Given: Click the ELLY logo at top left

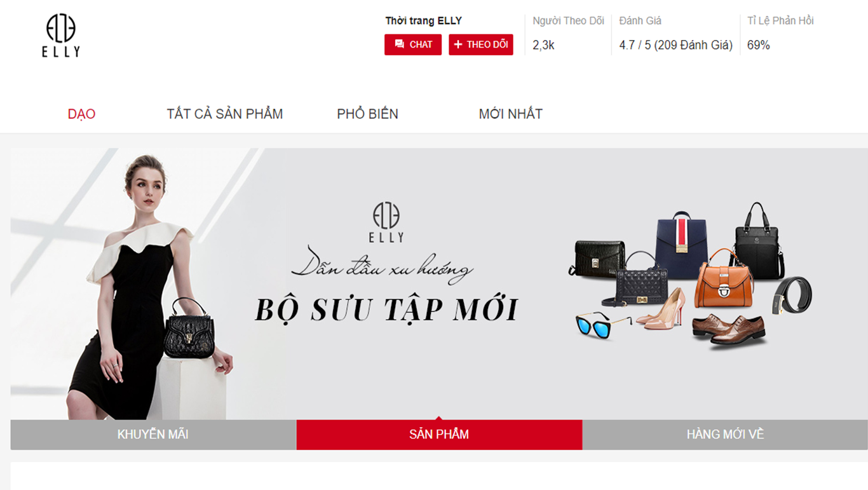Looking at the screenshot, I should click(x=61, y=36).
